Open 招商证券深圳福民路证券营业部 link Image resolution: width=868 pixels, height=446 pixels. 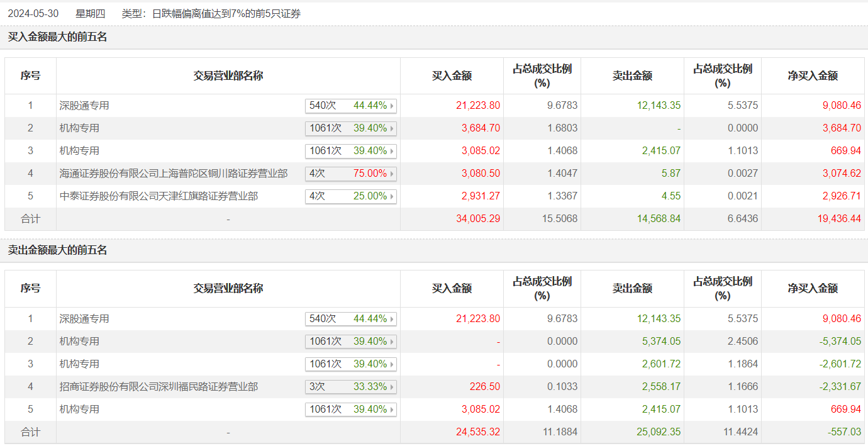[159, 387]
